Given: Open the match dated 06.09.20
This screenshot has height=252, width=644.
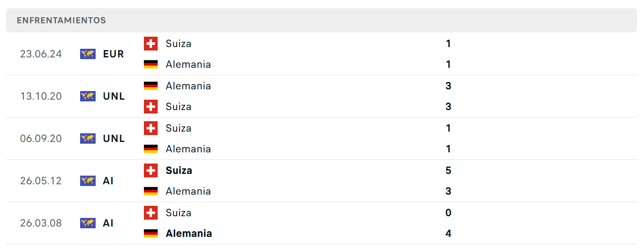Looking at the screenshot, I should [x=321, y=139].
